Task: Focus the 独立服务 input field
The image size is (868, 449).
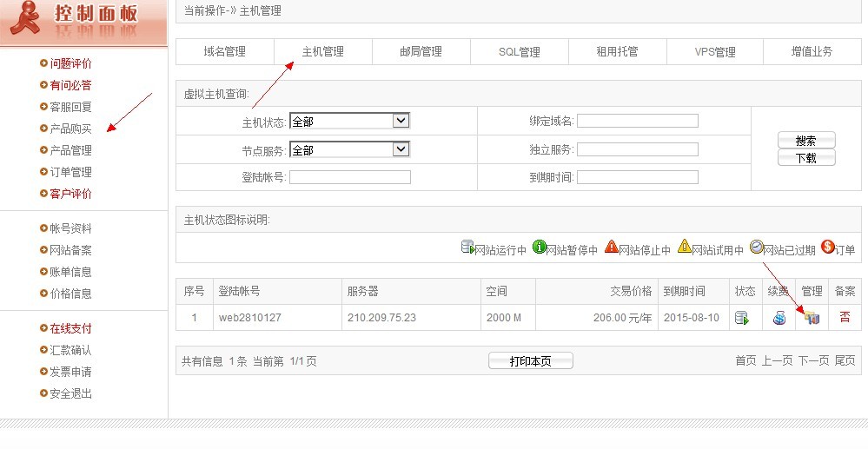Action: [x=638, y=149]
